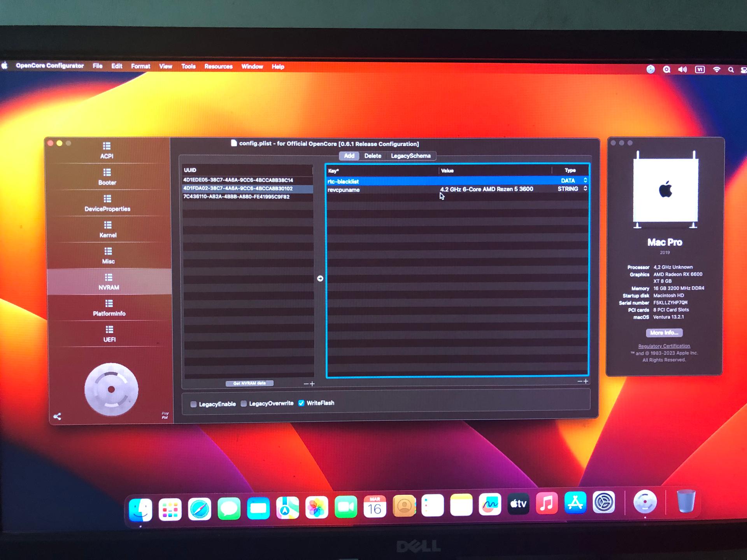This screenshot has width=747, height=560.
Task: Open the Kernel section in the sidebar
Action: [108, 229]
